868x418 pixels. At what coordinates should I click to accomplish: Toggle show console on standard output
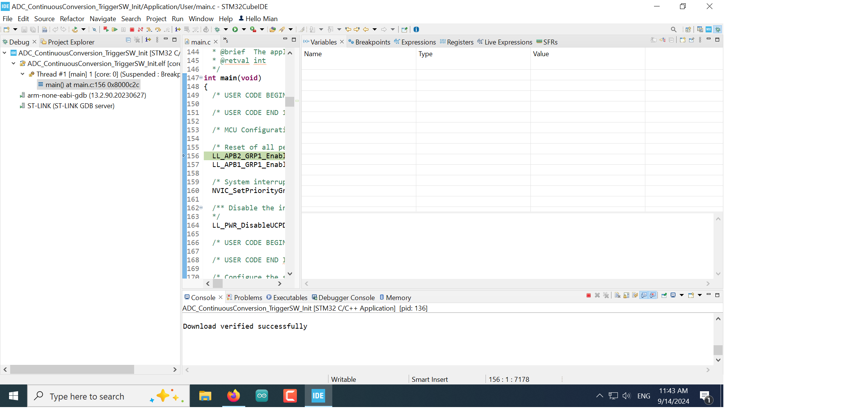click(644, 295)
